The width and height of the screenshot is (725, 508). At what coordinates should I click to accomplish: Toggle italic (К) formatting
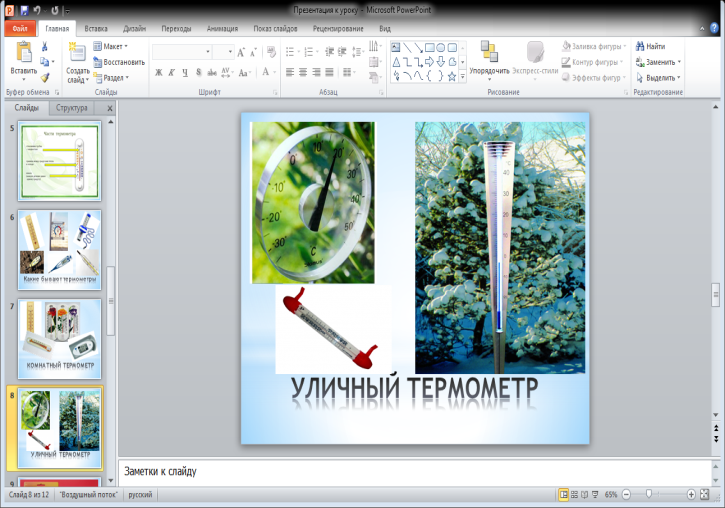(171, 72)
